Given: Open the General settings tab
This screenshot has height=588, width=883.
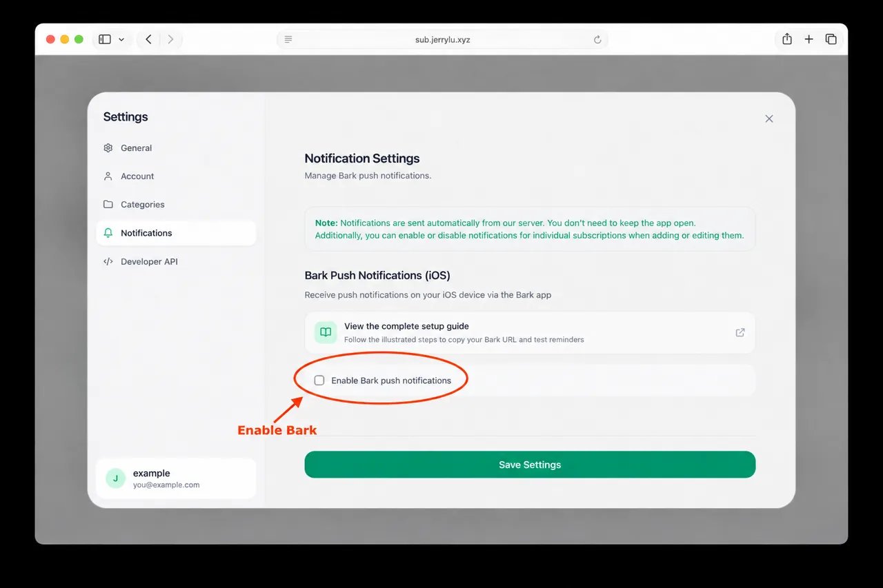Looking at the screenshot, I should pos(176,148).
